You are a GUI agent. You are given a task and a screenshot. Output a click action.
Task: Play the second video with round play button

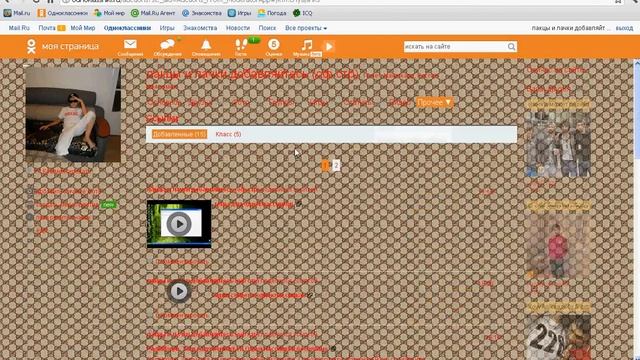click(x=179, y=291)
